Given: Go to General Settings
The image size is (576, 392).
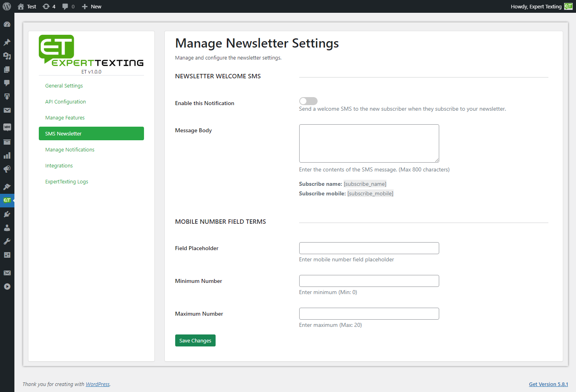Looking at the screenshot, I should [64, 86].
